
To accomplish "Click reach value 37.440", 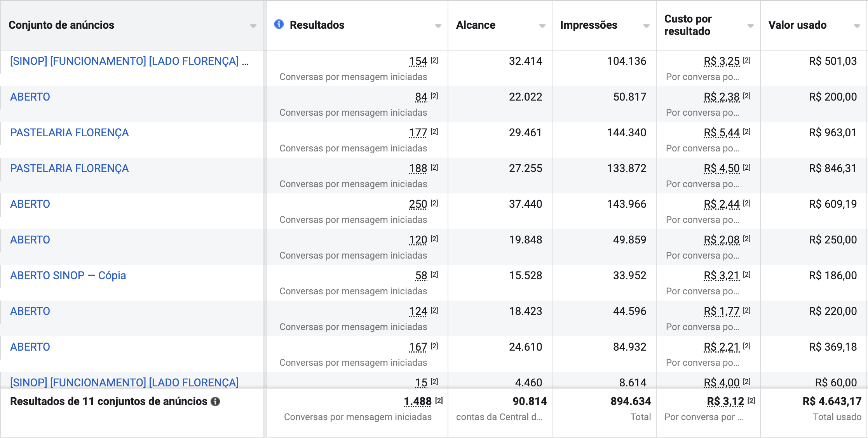I will (x=525, y=204).
